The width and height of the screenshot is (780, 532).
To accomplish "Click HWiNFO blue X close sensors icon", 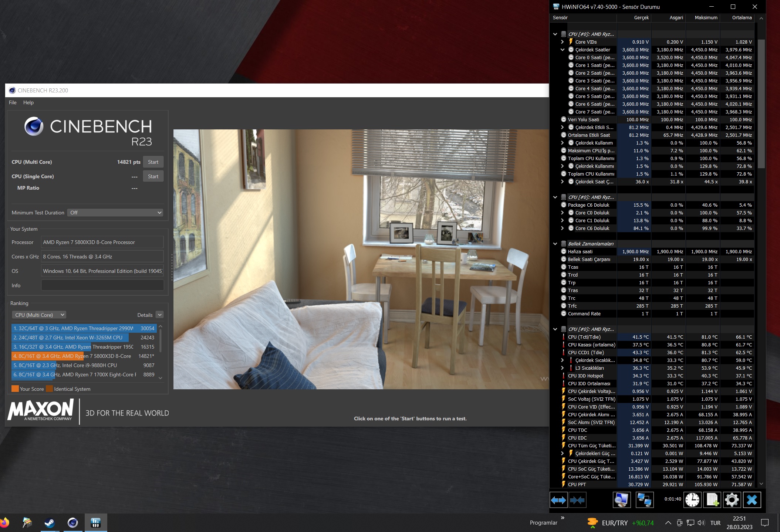I will click(x=752, y=500).
